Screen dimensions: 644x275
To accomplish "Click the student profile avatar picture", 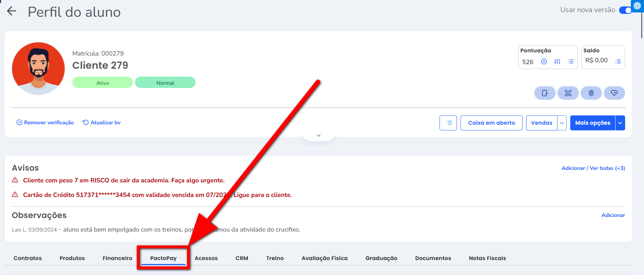I will [x=38, y=69].
